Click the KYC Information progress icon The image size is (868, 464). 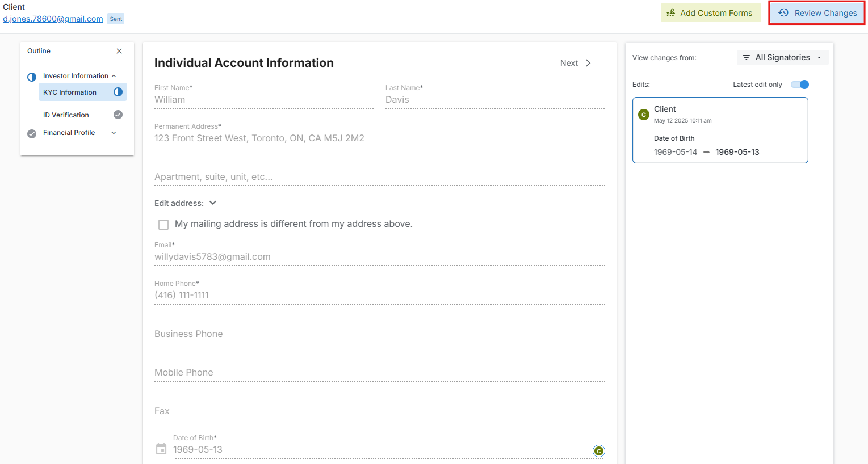tap(118, 92)
